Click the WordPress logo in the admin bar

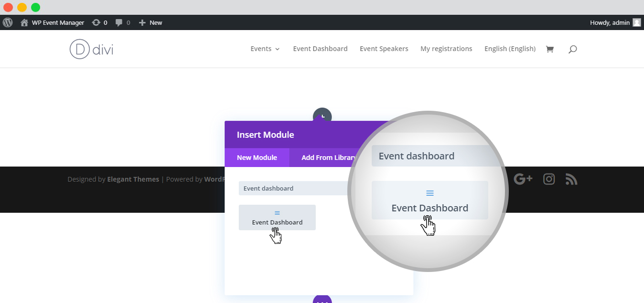(7, 22)
